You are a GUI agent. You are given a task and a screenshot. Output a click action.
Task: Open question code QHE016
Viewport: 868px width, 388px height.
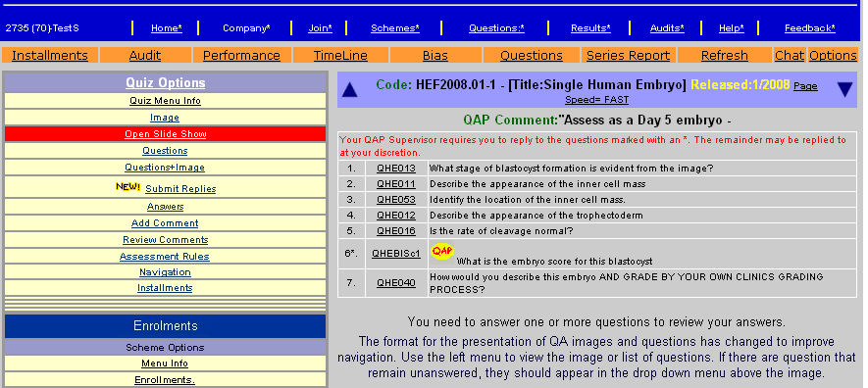[396, 231]
